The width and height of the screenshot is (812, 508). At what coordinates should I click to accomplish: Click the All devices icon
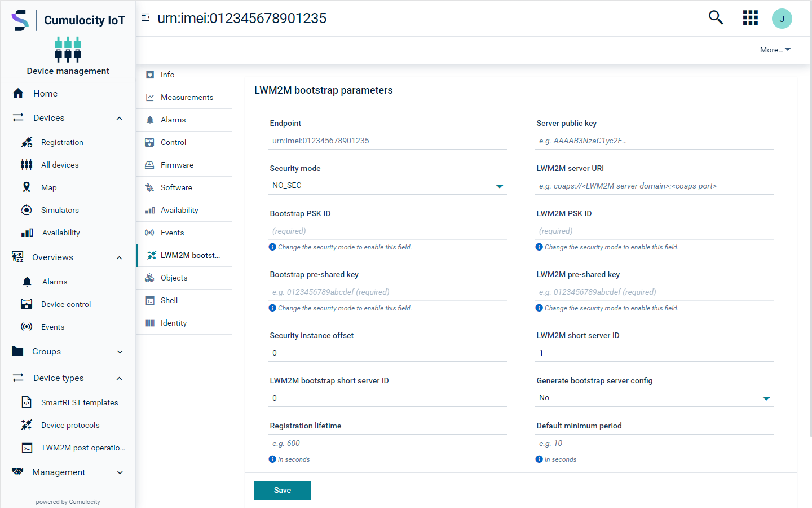pos(27,165)
